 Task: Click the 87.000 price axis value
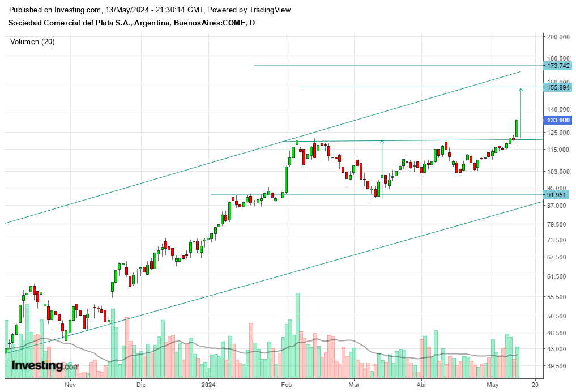click(557, 206)
